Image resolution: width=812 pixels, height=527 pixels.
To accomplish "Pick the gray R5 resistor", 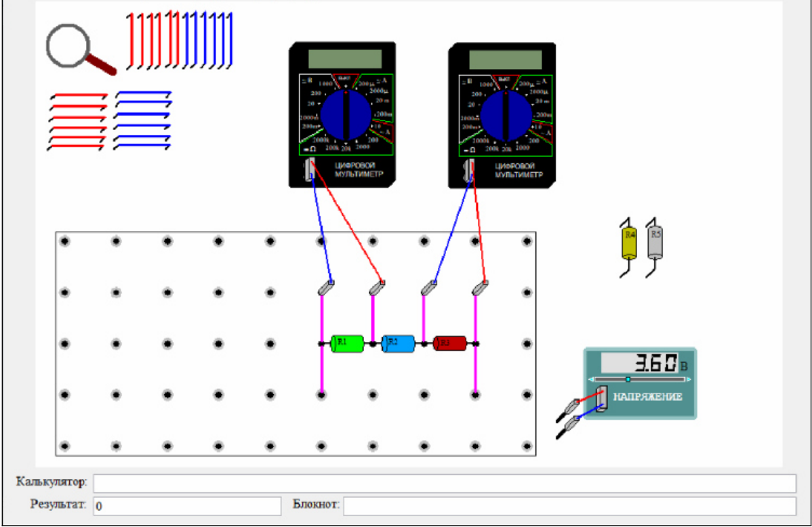I will 655,247.
